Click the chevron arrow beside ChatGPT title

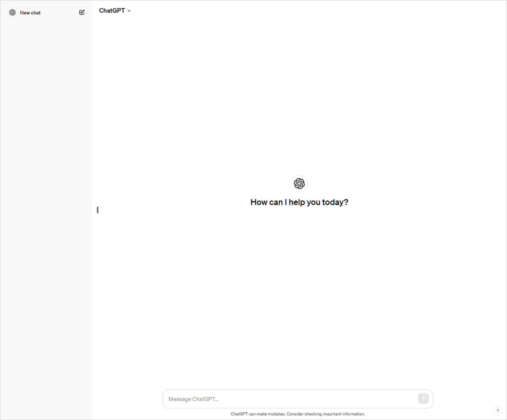(129, 10)
